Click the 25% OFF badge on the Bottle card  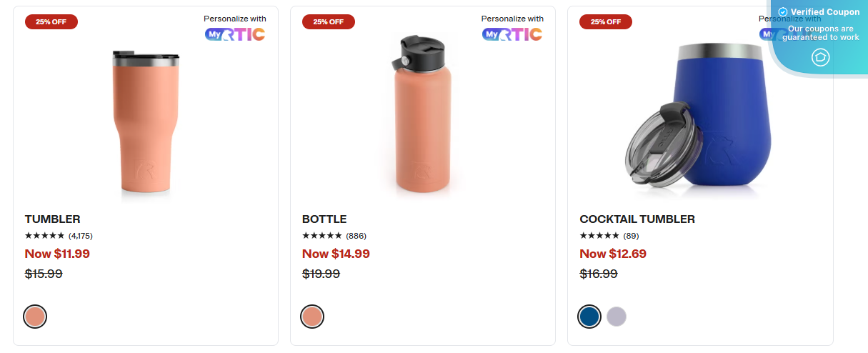click(329, 21)
